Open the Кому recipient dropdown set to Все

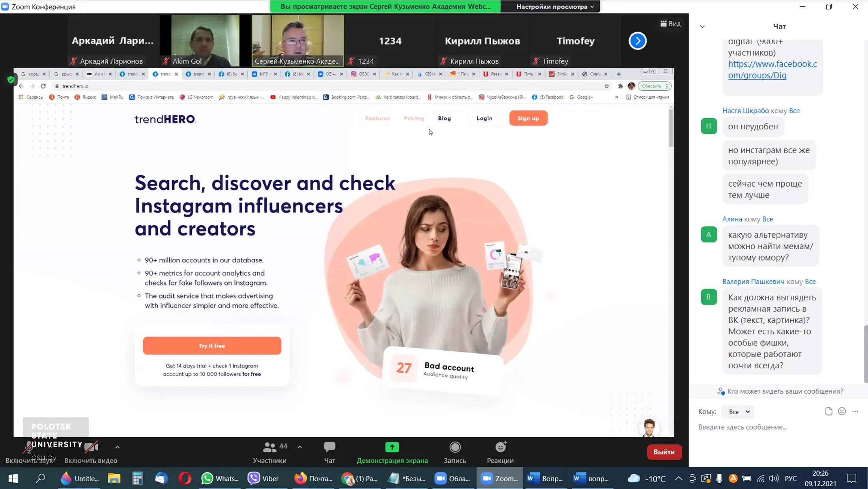[x=738, y=412]
